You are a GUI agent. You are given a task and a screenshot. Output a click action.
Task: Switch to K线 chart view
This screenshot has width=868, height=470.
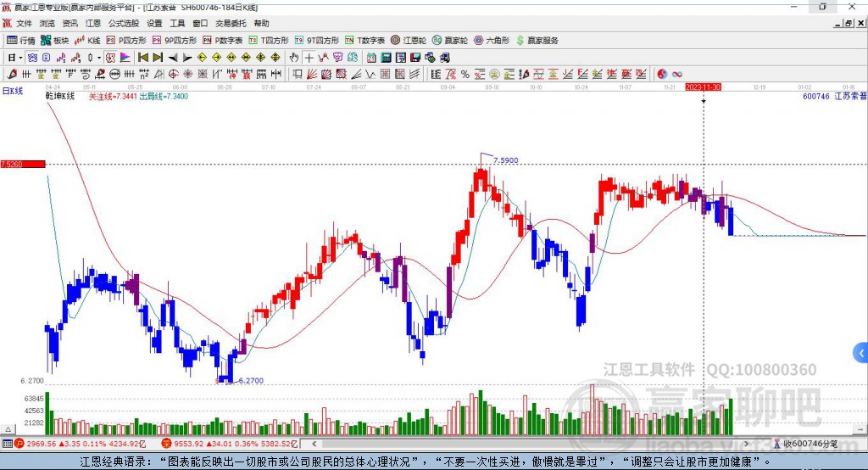tap(87, 41)
